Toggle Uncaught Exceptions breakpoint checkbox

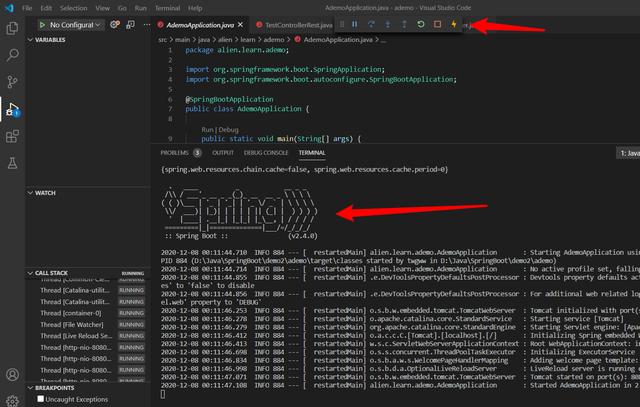point(40,399)
